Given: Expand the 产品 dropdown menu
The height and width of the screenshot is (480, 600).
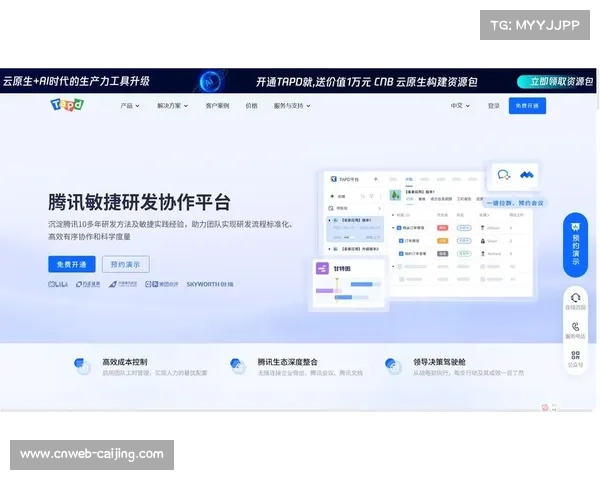Looking at the screenshot, I should (130, 106).
